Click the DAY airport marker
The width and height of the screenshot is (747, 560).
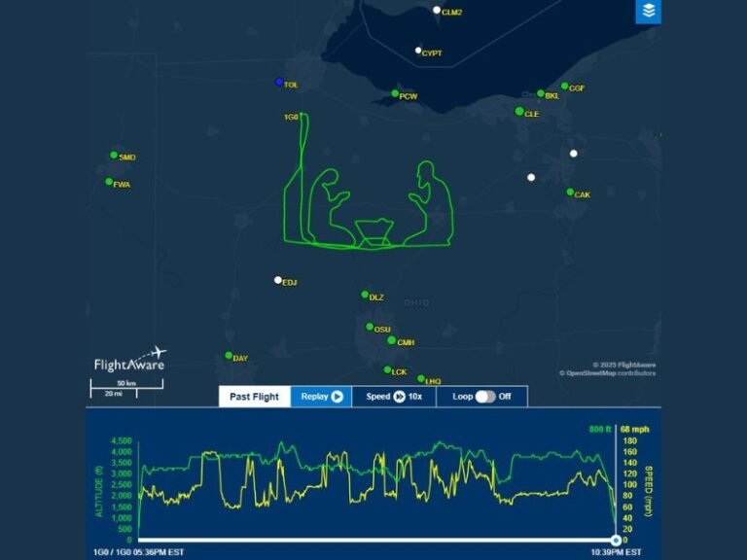click(x=229, y=355)
